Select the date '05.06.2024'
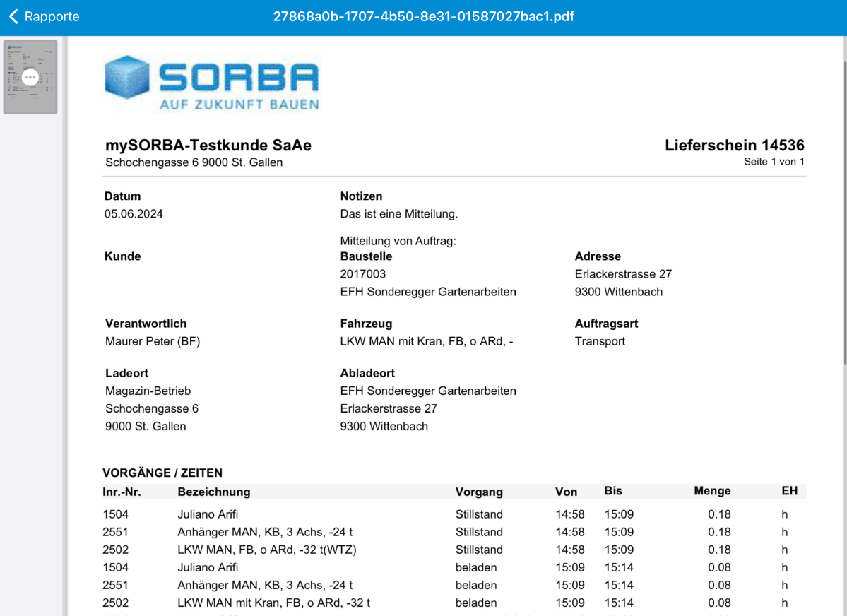This screenshot has width=847, height=616. pyautogui.click(x=134, y=214)
